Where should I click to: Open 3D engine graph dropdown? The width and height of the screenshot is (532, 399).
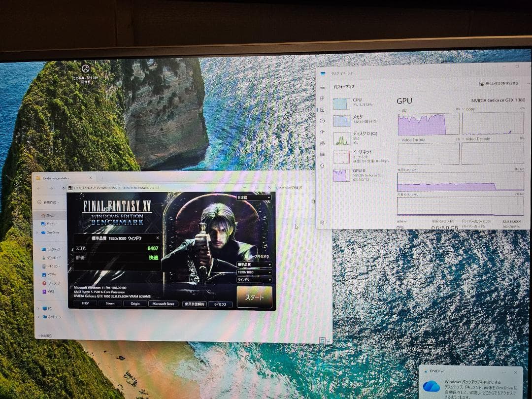(402, 110)
